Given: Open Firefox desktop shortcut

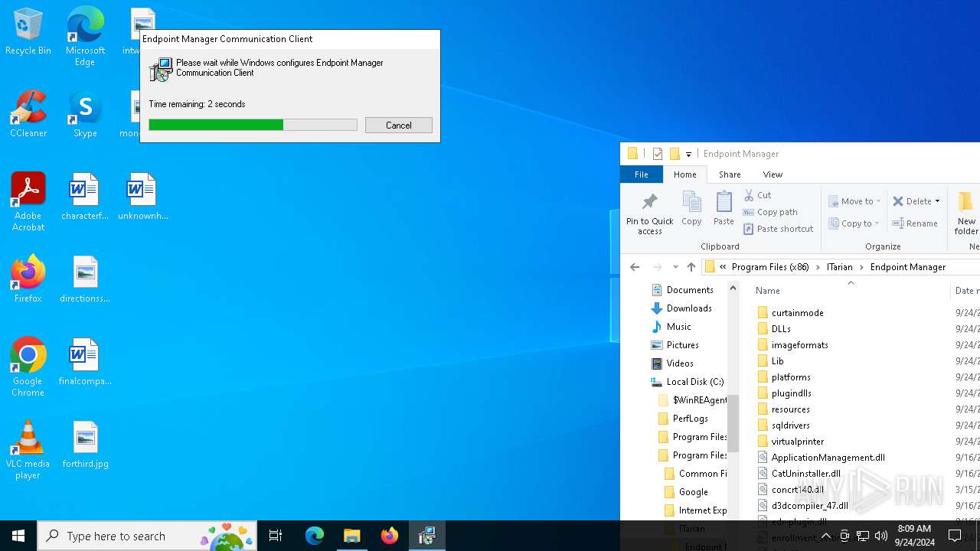Looking at the screenshot, I should [28, 279].
